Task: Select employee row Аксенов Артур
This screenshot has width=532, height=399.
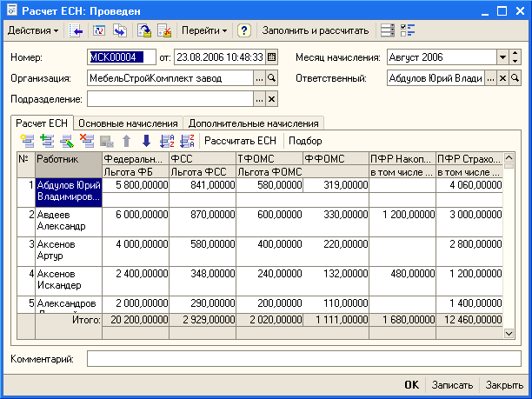Action: [69, 250]
